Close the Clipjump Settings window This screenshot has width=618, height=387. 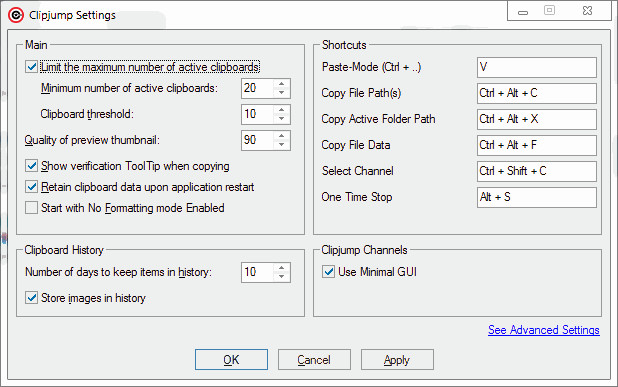(587, 11)
